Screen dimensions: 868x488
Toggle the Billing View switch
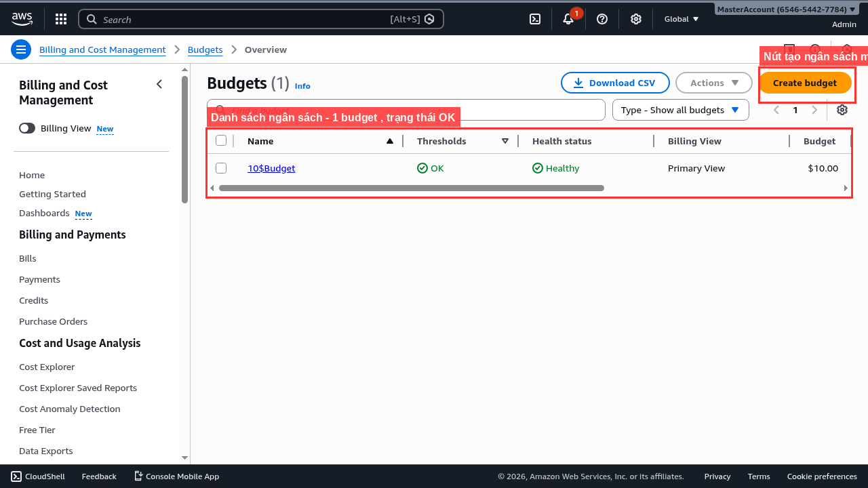pos(27,128)
